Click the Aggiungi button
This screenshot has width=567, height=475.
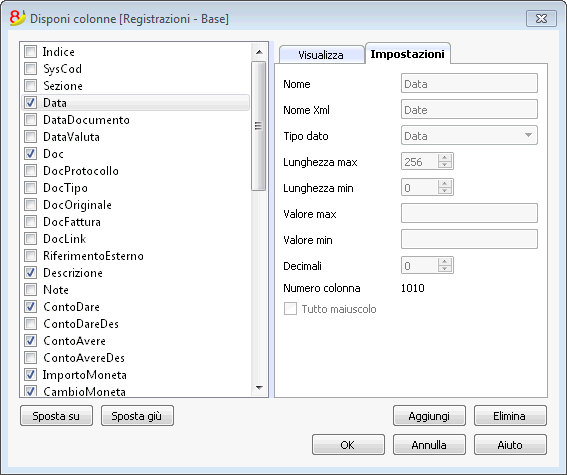pos(429,416)
